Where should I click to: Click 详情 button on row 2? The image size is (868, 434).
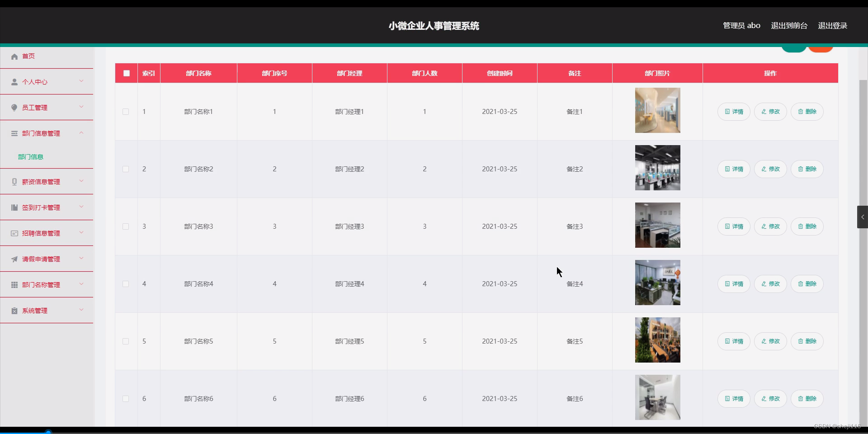tap(733, 169)
